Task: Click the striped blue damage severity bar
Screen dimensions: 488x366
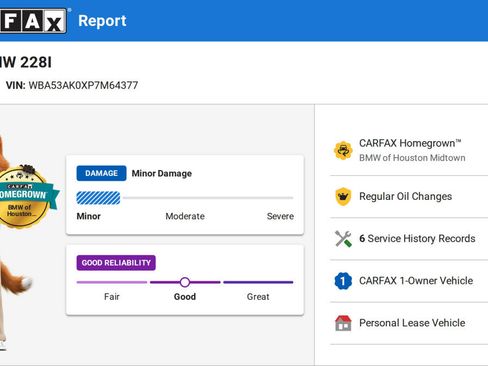Action: pos(98,198)
